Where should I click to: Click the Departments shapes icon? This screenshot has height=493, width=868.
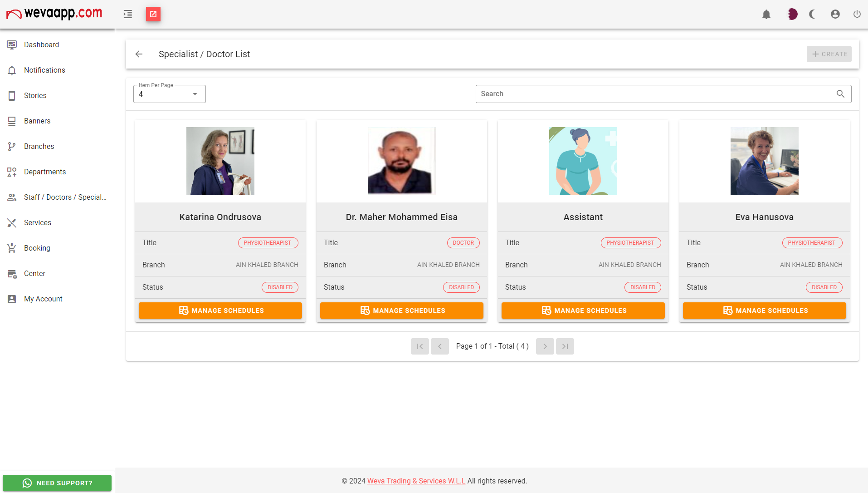[12, 172]
